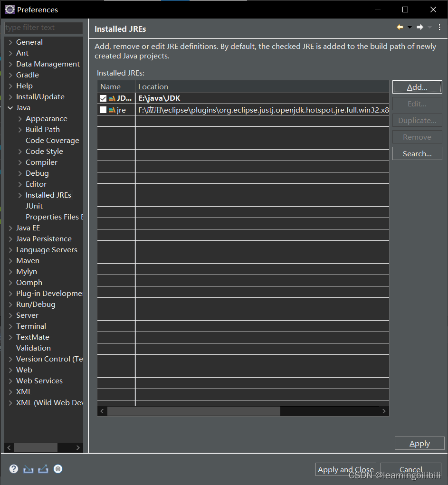Expand the XML tree node arrow
Screen dimensions: 448x485
pyautogui.click(x=10, y=392)
